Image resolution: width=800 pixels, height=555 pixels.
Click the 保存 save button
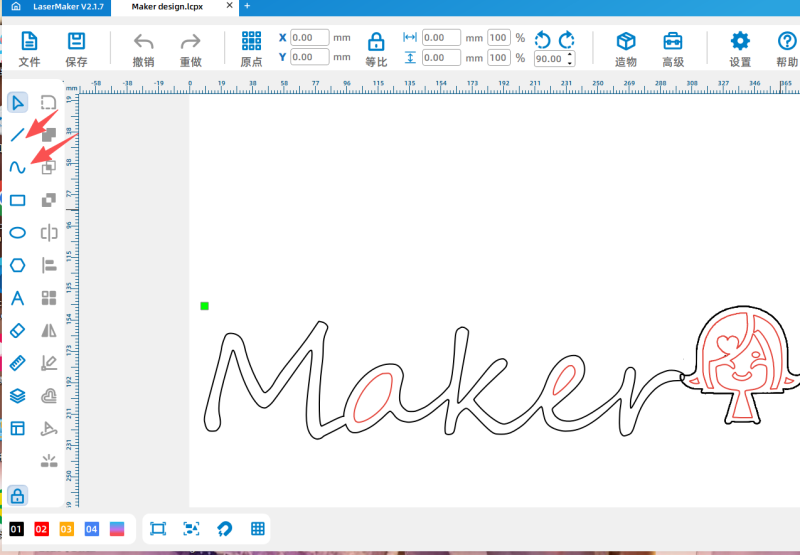coord(76,48)
